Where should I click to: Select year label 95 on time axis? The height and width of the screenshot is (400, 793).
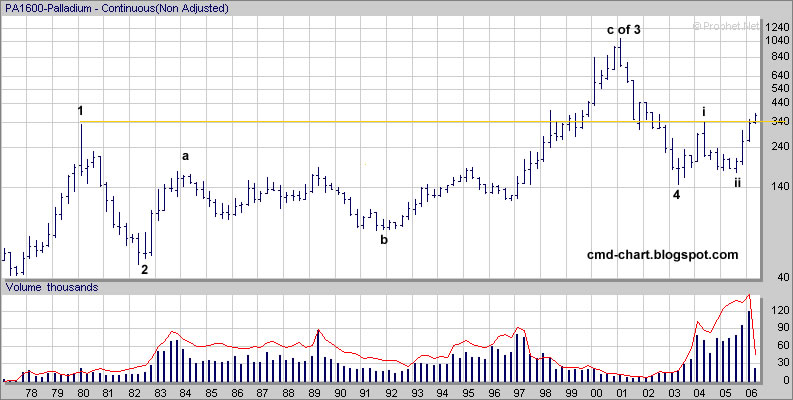(x=468, y=393)
